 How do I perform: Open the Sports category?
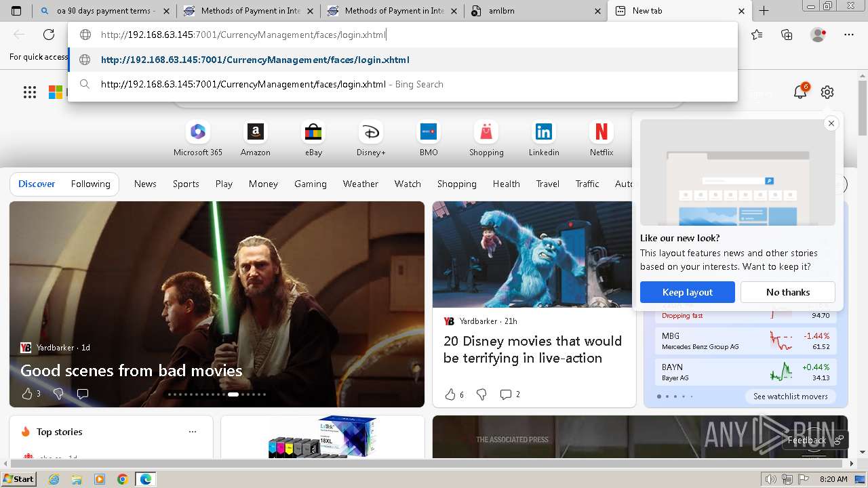(x=186, y=184)
